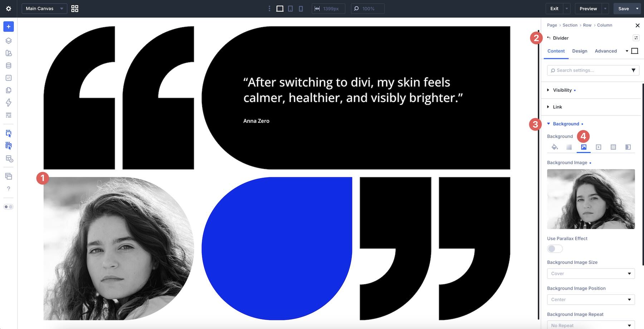
Task: Open the Exit button dropdown arrow
Action: coord(567,9)
